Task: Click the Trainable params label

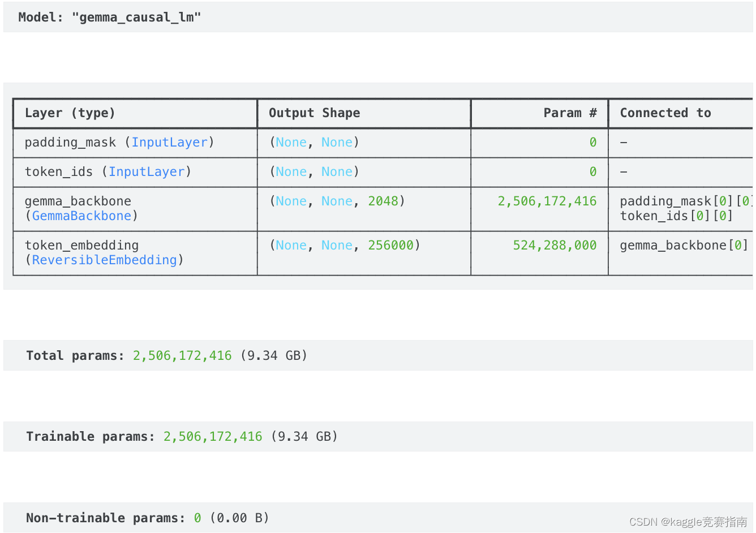Action: pyautogui.click(x=91, y=437)
